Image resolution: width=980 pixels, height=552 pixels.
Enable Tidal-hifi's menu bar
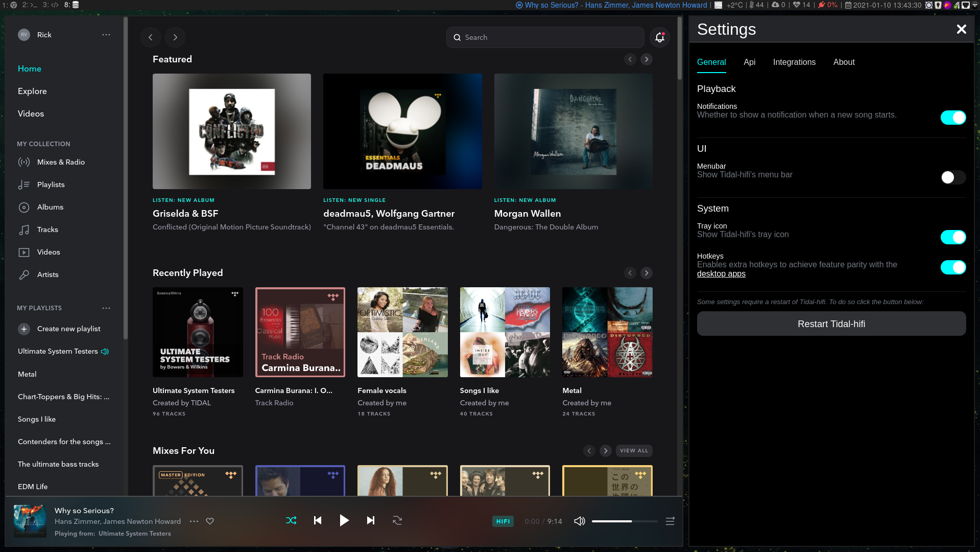tap(953, 177)
